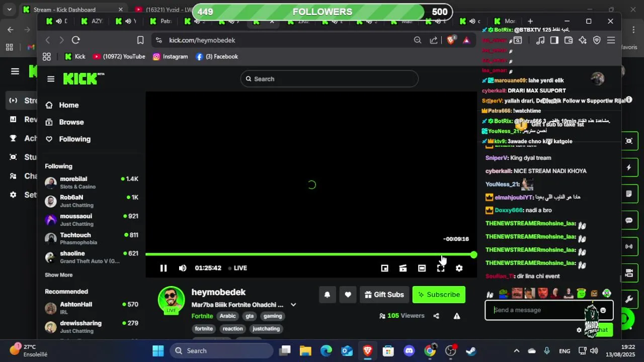Expand Show More in Following list
The image size is (644, 362).
pos(58,275)
